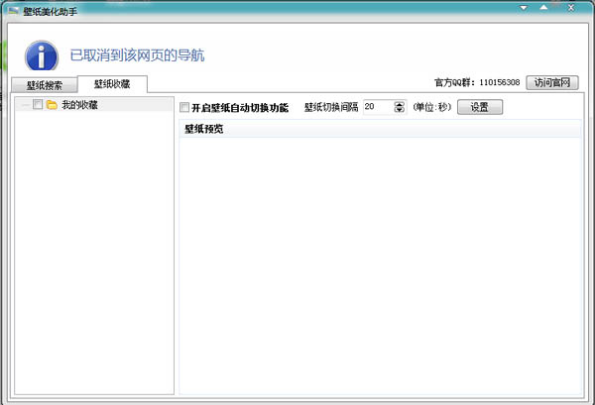This screenshot has width=595, height=405.
Task: Select the 壁纸收藏 tab
Action: (112, 84)
